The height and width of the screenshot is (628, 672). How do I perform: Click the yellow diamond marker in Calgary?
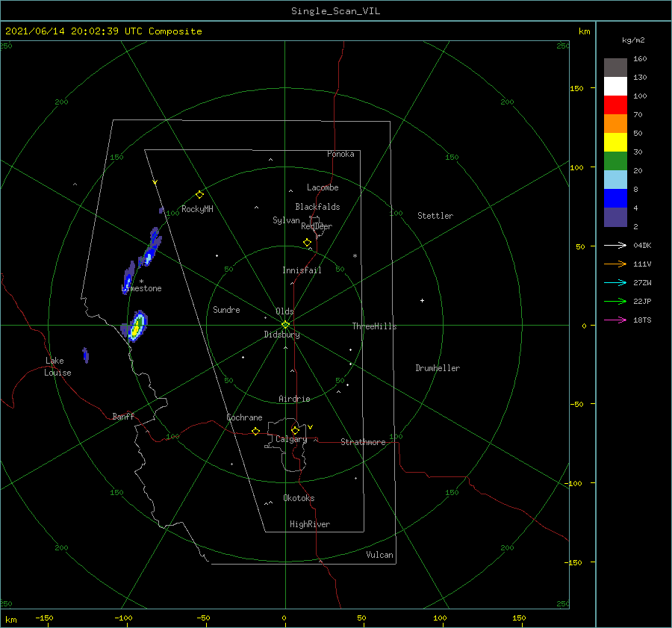click(x=295, y=430)
